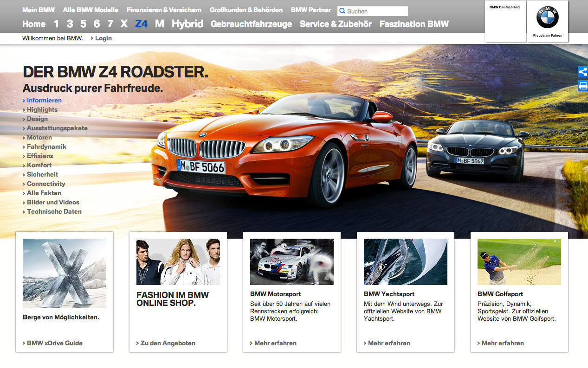Image resolution: width=588 pixels, height=368 pixels.
Task: Select the M models tab
Action: point(160,24)
